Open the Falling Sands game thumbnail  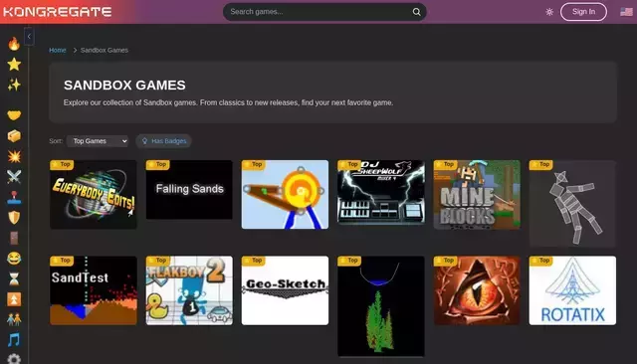pyautogui.click(x=189, y=190)
